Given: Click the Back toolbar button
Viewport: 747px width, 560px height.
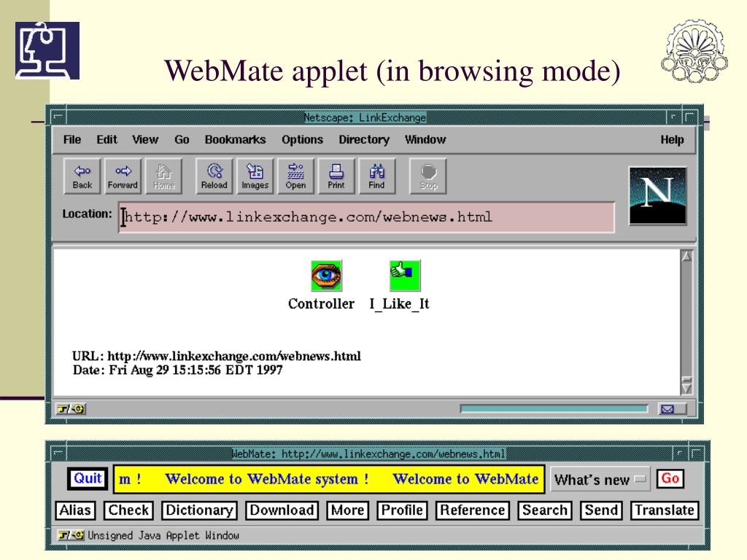Looking at the screenshot, I should point(82,176).
